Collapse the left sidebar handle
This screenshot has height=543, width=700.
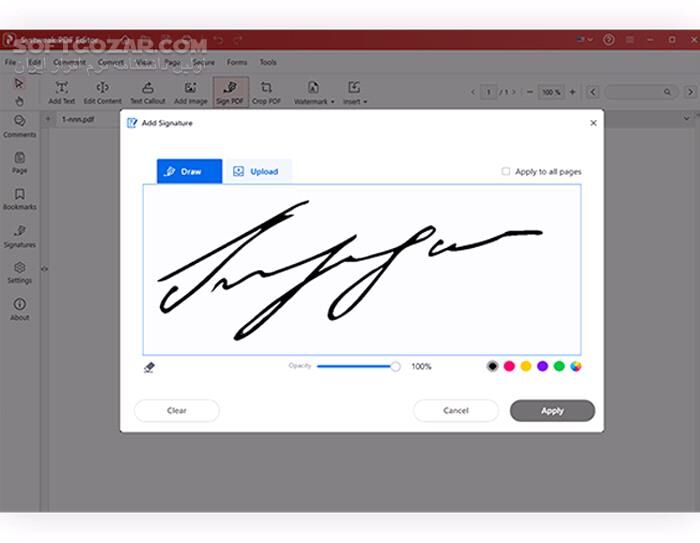(44, 269)
